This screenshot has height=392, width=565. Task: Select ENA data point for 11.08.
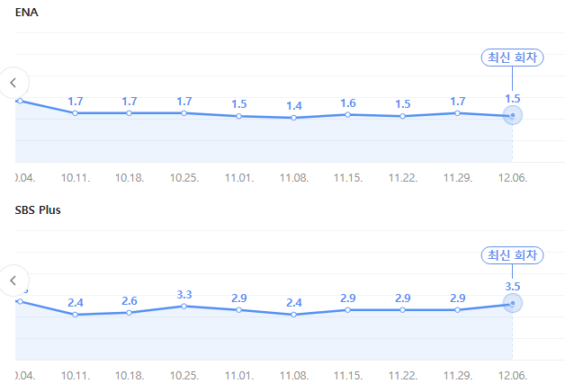pyautogui.click(x=293, y=118)
